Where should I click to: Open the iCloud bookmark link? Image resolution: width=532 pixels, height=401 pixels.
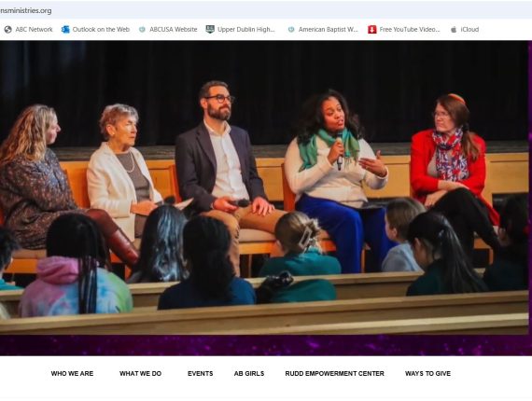469,30
